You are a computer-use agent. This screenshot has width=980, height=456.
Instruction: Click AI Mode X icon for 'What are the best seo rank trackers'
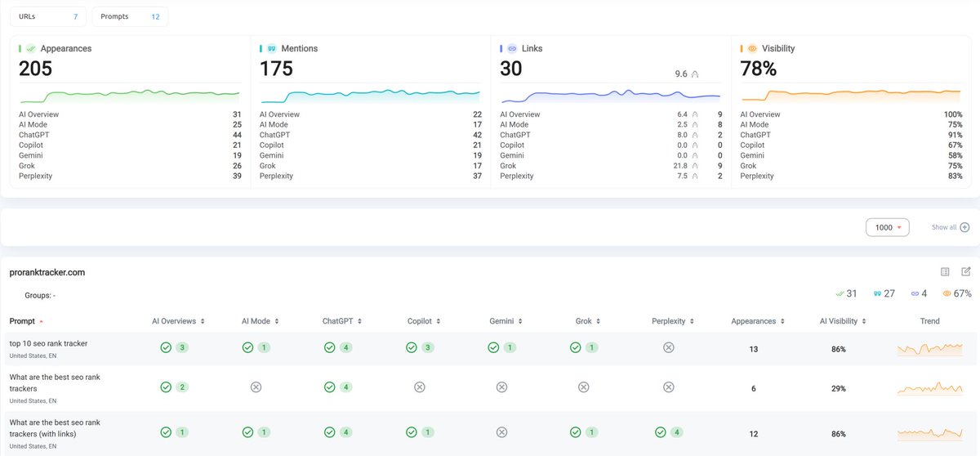pyautogui.click(x=256, y=387)
